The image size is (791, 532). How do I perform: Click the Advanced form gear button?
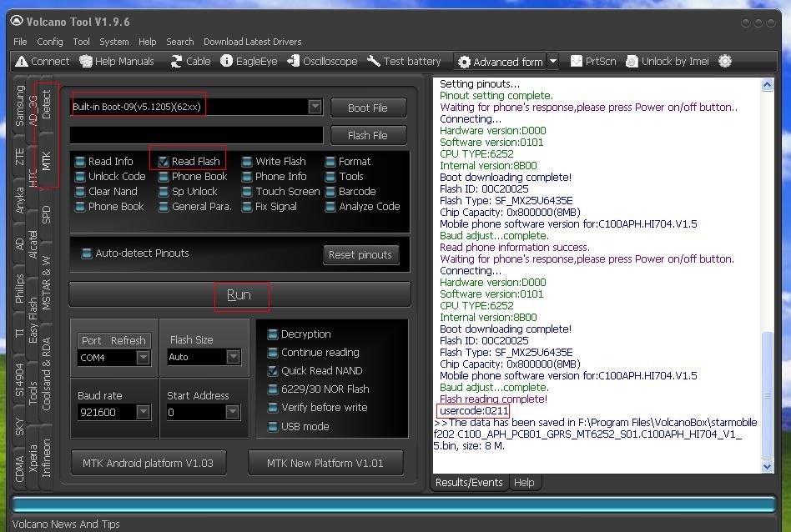coord(500,62)
